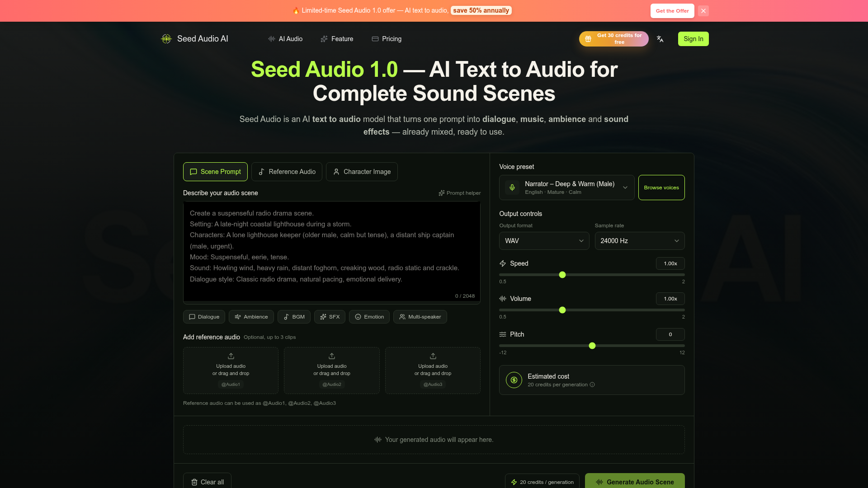This screenshot has width=868, height=488.
Task: Open the language translate icon
Action: [x=660, y=39]
